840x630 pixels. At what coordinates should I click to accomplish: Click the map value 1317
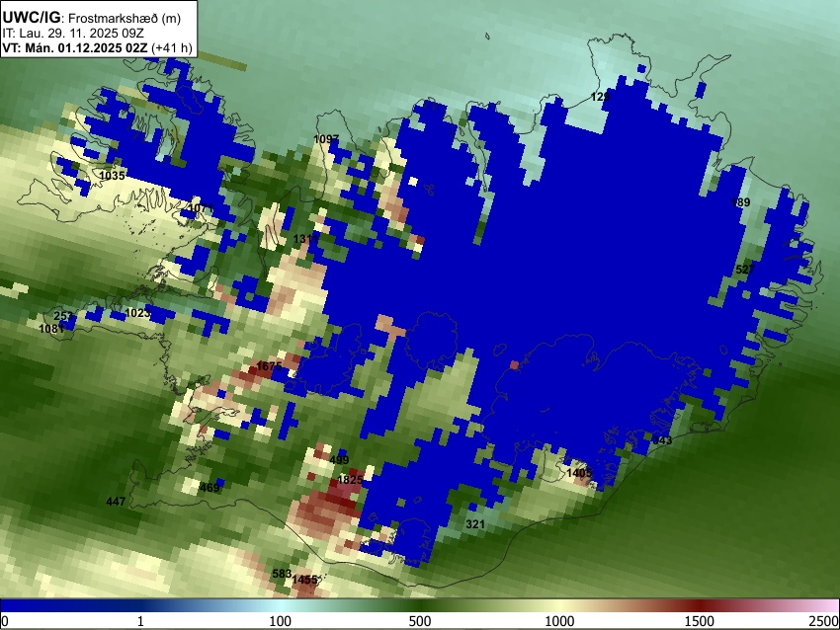305,239
